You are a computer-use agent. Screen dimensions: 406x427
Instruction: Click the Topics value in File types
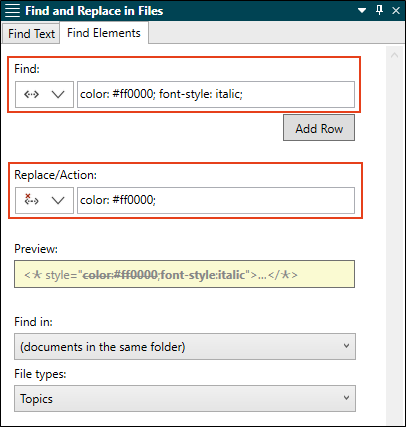point(36,399)
